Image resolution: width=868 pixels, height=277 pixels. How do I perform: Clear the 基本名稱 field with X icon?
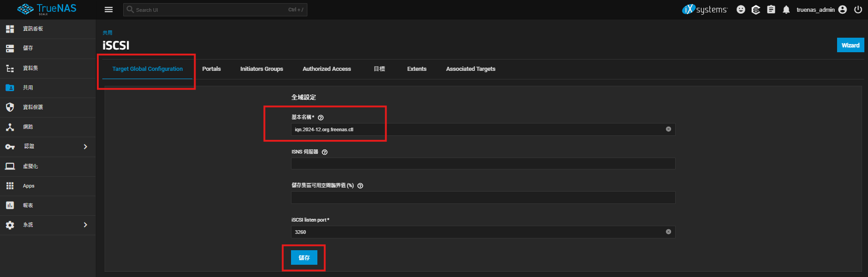tap(668, 129)
